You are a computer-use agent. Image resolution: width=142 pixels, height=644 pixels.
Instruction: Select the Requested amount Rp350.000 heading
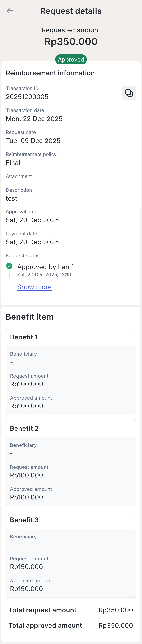[x=71, y=41]
